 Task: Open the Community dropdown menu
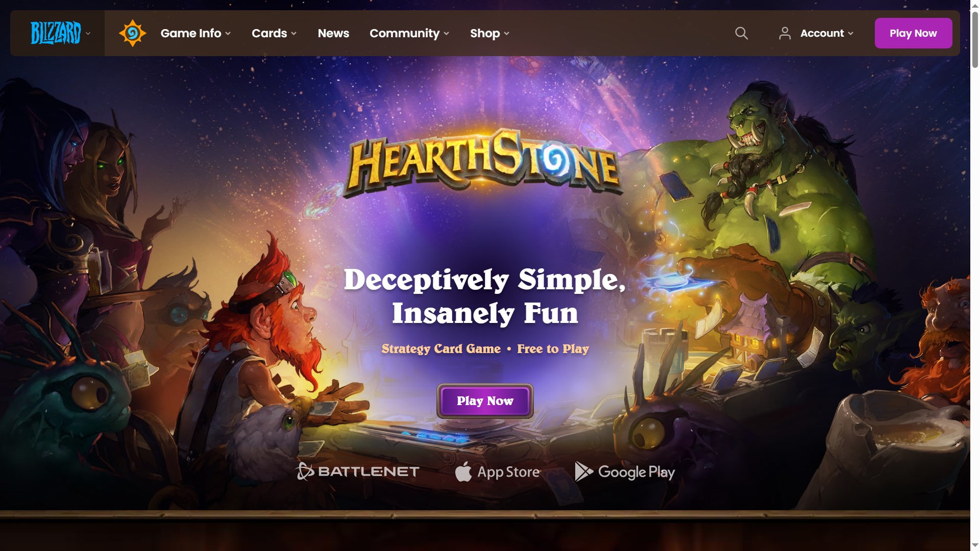(x=409, y=33)
